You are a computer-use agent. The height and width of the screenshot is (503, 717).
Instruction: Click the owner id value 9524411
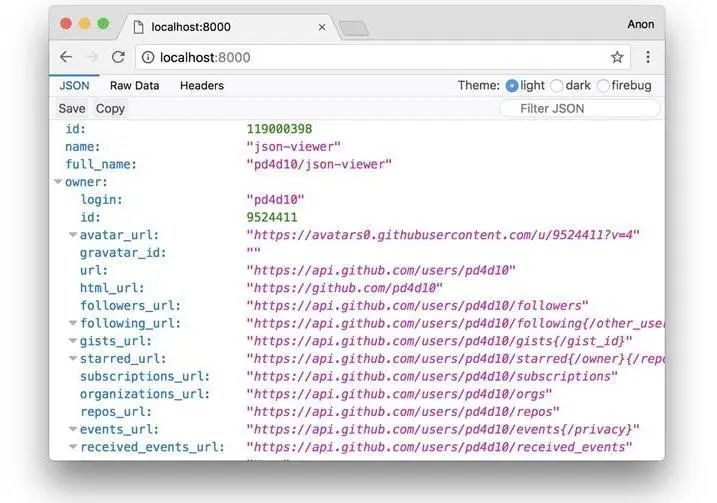pos(272,217)
